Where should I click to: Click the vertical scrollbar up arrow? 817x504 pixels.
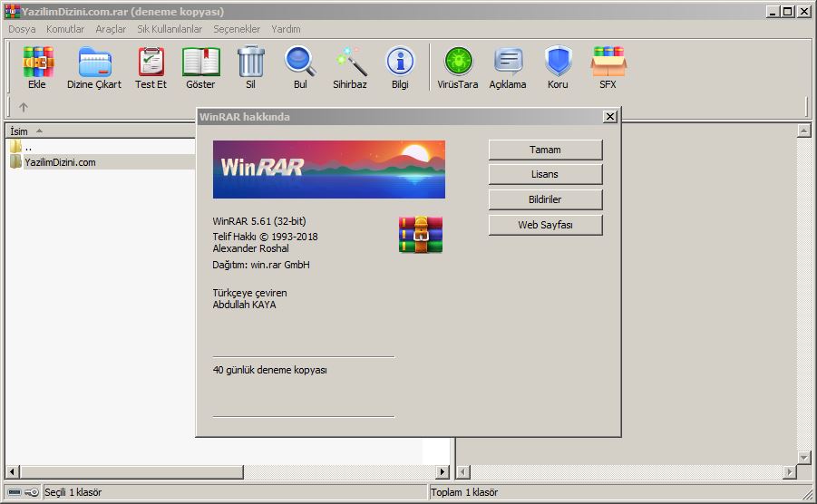(x=804, y=131)
